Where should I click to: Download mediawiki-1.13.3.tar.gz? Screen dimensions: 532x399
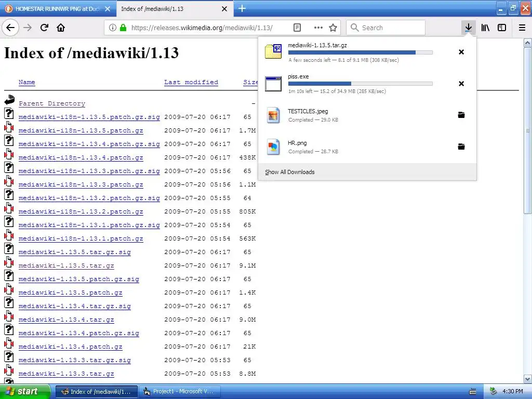(66, 374)
